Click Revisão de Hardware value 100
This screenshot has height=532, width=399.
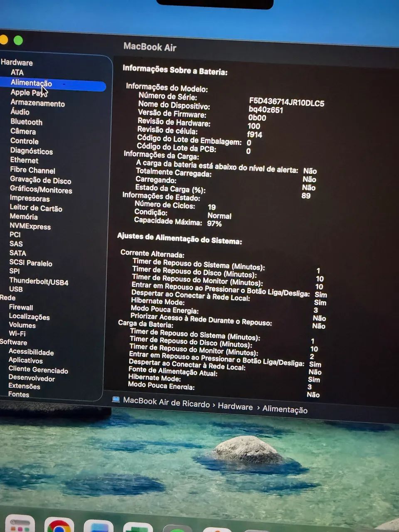254,126
